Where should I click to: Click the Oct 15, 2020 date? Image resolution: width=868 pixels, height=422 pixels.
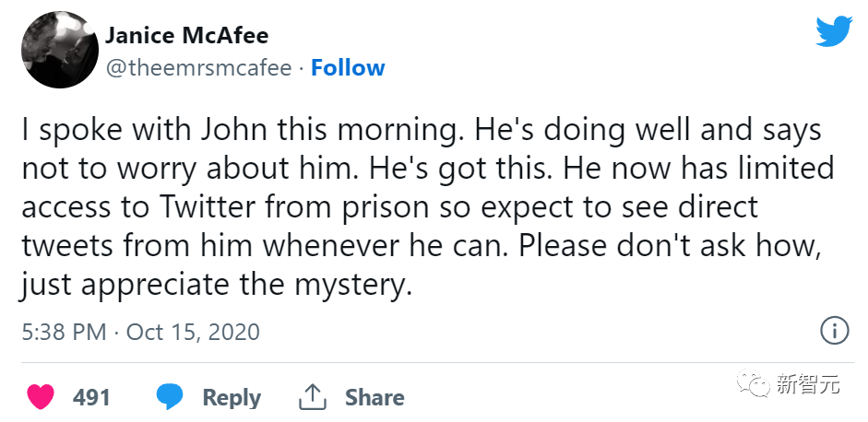[x=193, y=332]
